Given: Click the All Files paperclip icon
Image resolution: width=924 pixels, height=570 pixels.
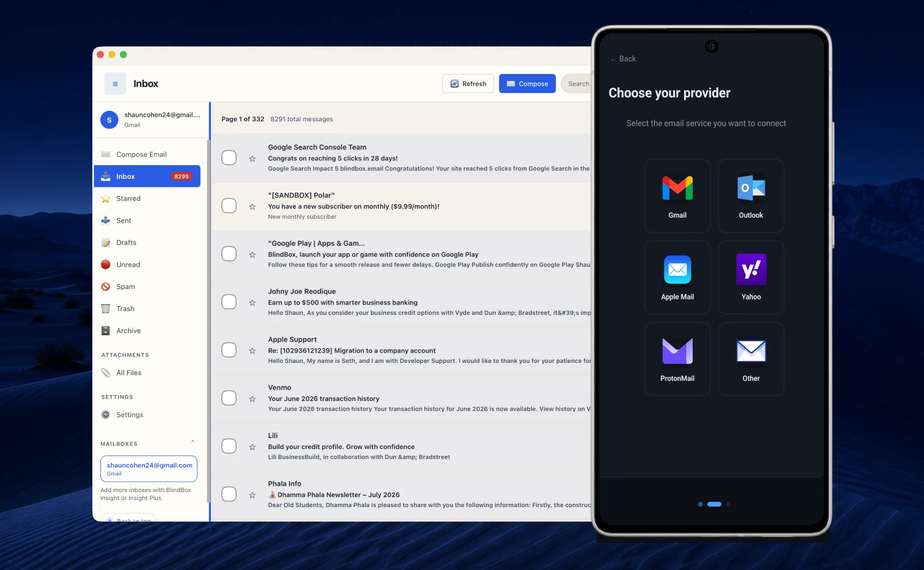Looking at the screenshot, I should [106, 373].
